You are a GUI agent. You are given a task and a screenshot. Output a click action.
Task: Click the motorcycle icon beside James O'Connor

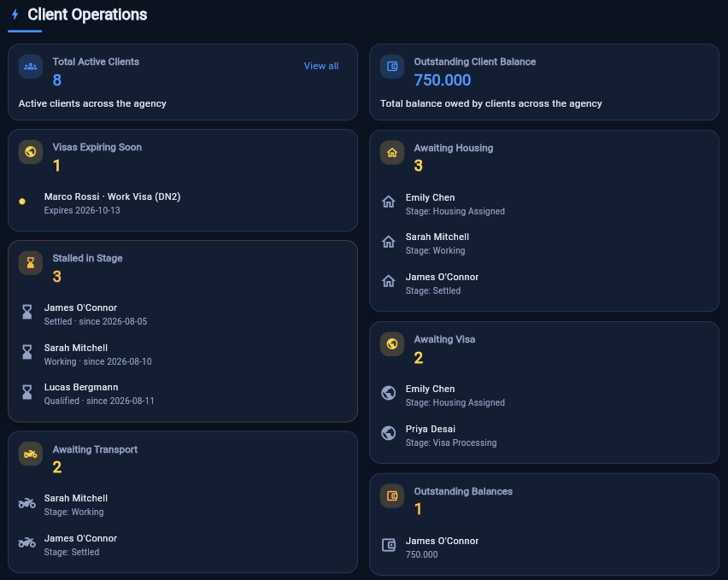pyautogui.click(x=27, y=542)
